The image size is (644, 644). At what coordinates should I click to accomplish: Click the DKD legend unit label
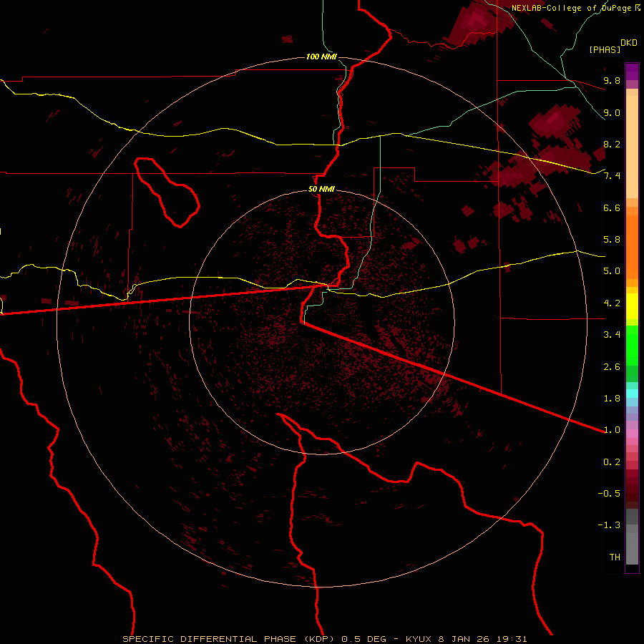[629, 43]
